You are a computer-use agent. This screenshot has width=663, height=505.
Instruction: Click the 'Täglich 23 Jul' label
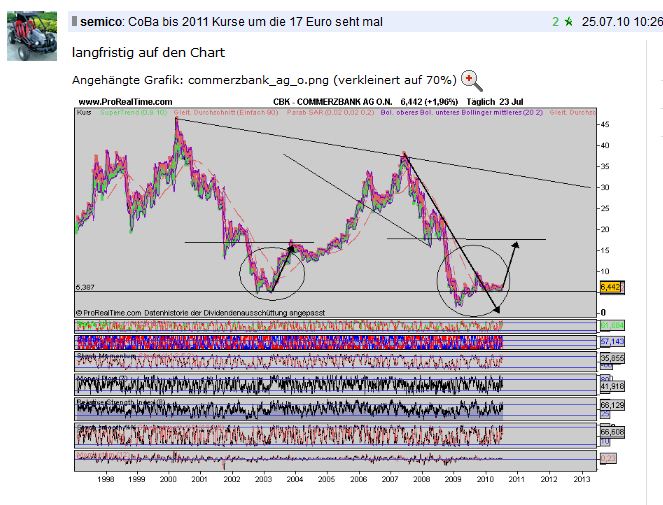tap(495, 102)
